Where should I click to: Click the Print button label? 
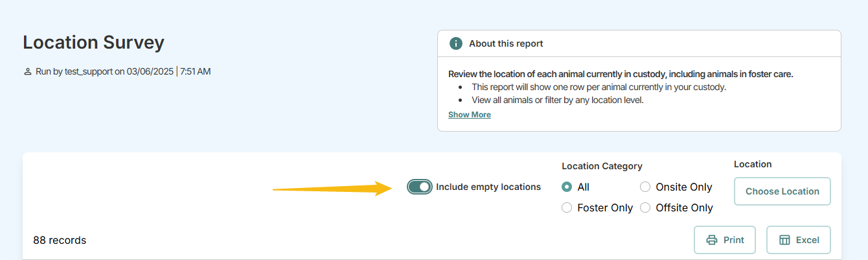point(734,240)
